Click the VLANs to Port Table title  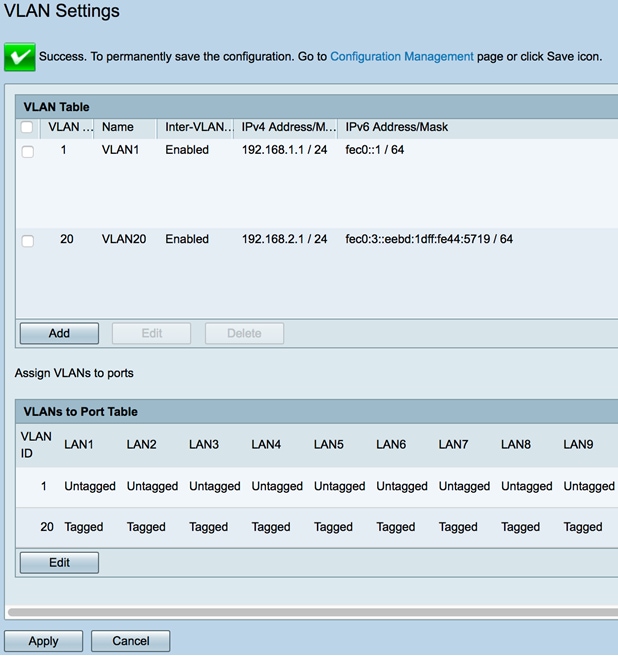80,412
